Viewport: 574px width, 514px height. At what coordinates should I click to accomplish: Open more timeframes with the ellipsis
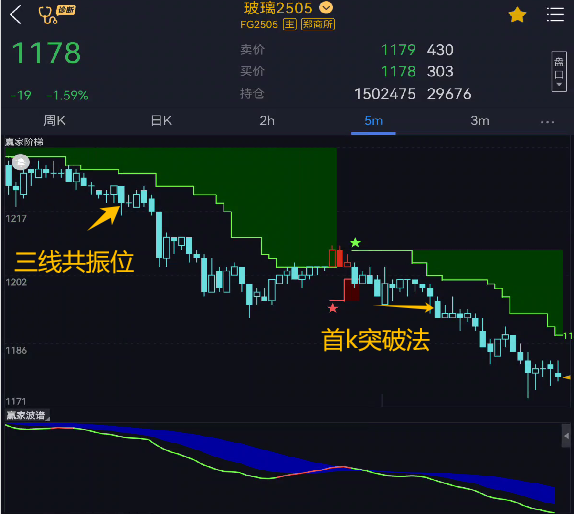tap(547, 122)
